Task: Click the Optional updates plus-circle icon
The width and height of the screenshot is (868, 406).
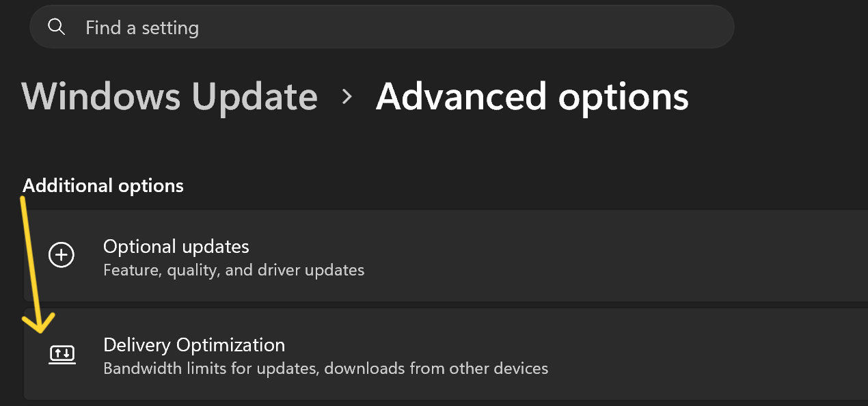Action: 62,256
